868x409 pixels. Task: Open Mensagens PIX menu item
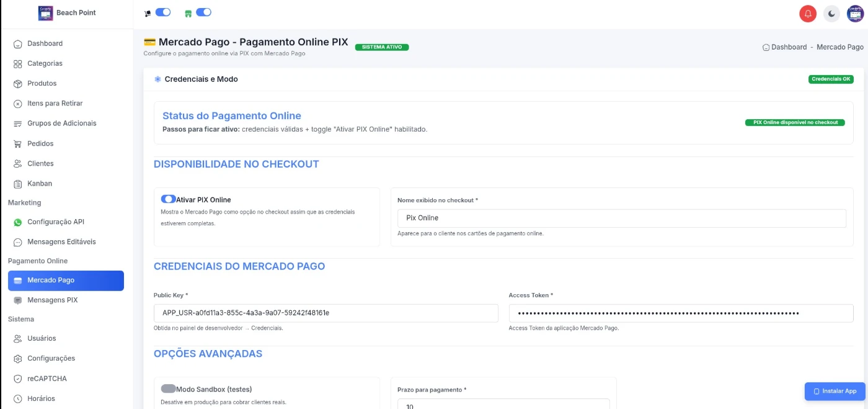(x=52, y=300)
